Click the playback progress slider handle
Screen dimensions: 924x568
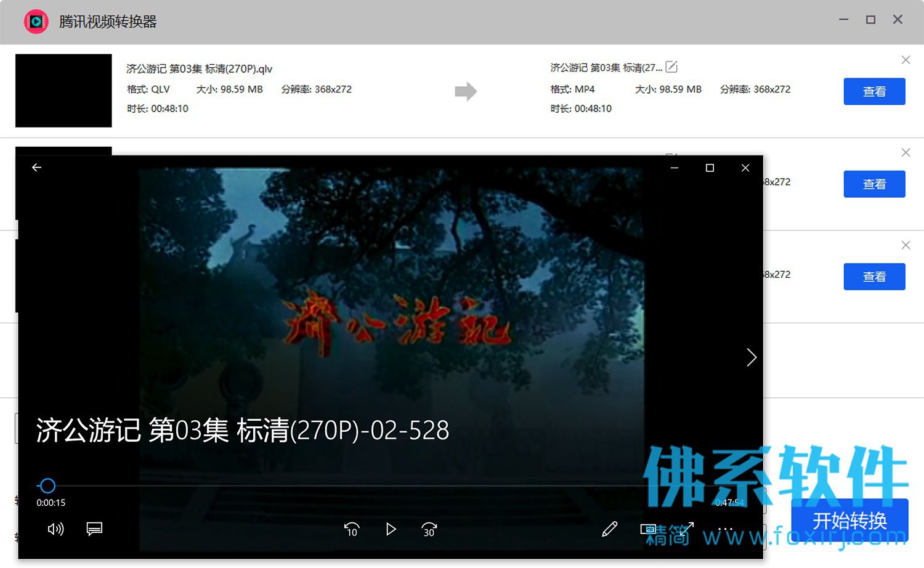click(x=47, y=485)
